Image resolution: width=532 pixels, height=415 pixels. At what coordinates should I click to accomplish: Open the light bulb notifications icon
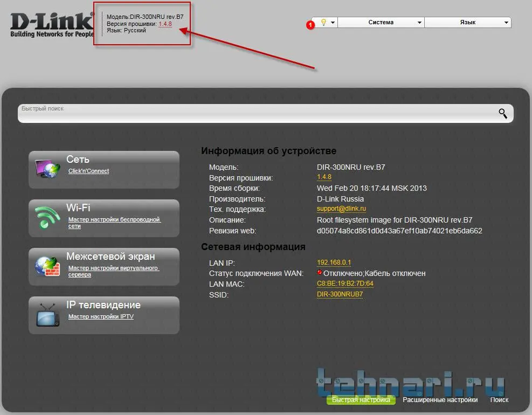coord(323,23)
